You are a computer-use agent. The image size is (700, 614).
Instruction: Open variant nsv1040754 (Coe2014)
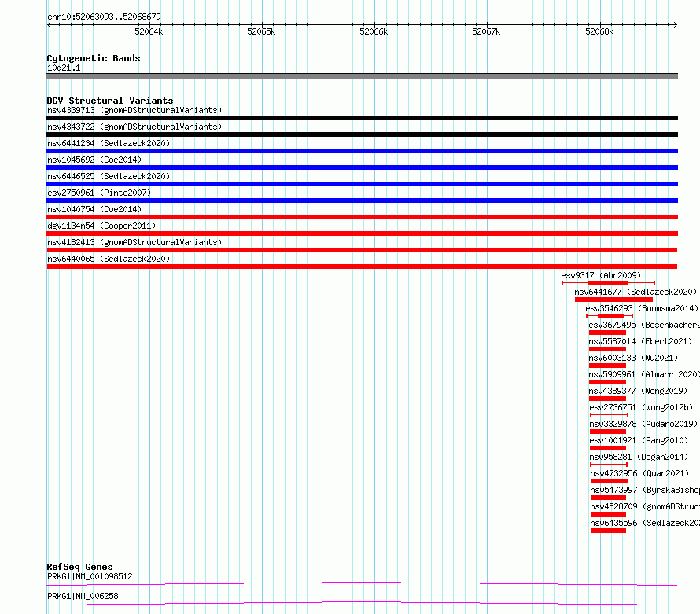pos(94,209)
